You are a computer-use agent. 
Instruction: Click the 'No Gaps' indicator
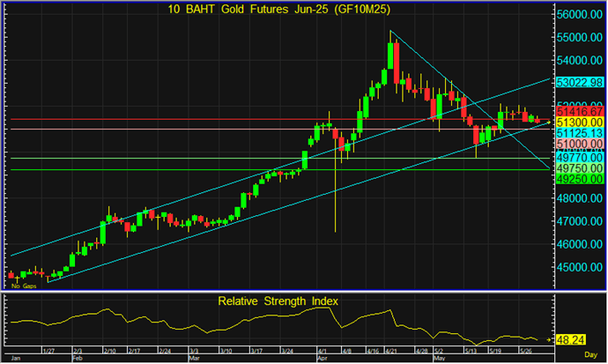pyautogui.click(x=22, y=287)
